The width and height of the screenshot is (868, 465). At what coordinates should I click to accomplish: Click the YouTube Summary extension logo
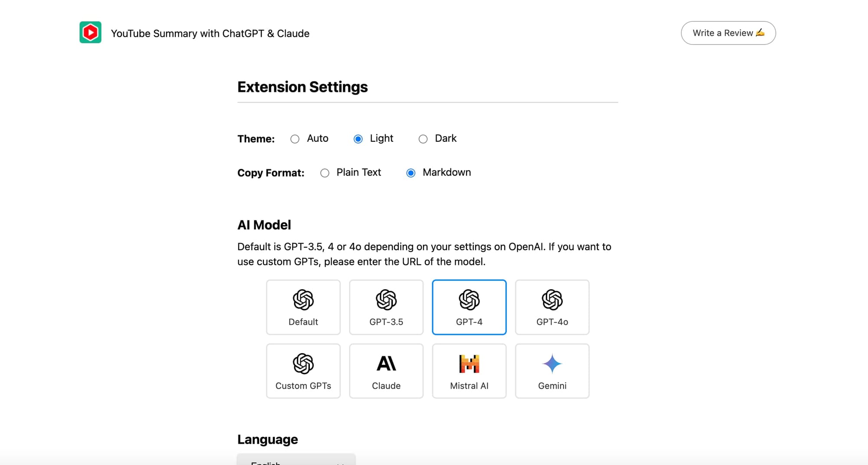90,33
